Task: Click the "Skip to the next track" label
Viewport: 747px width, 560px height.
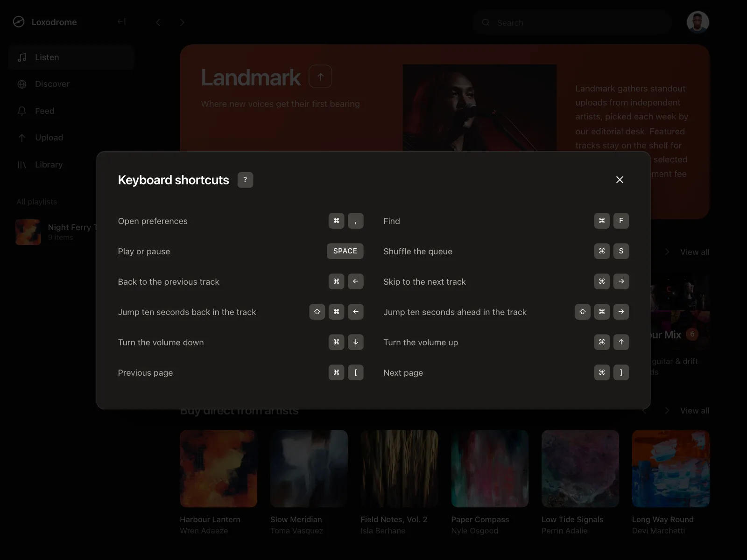Action: 424,282
